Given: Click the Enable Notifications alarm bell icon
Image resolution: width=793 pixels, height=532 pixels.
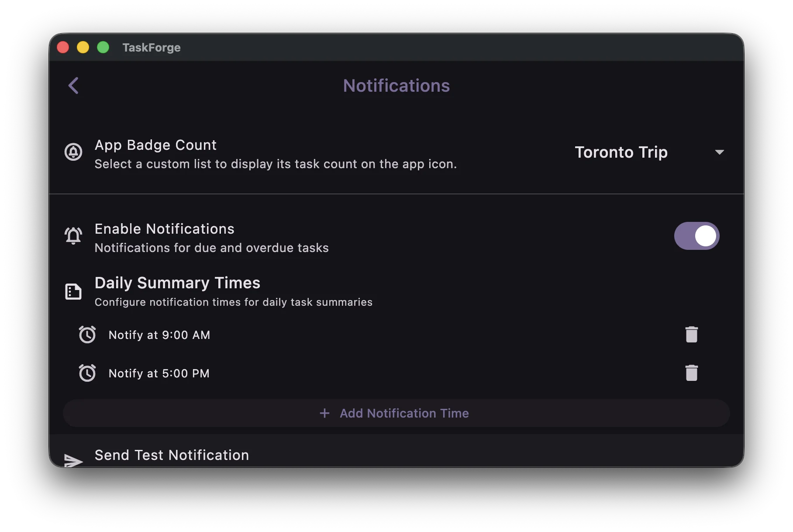Looking at the screenshot, I should click(73, 236).
